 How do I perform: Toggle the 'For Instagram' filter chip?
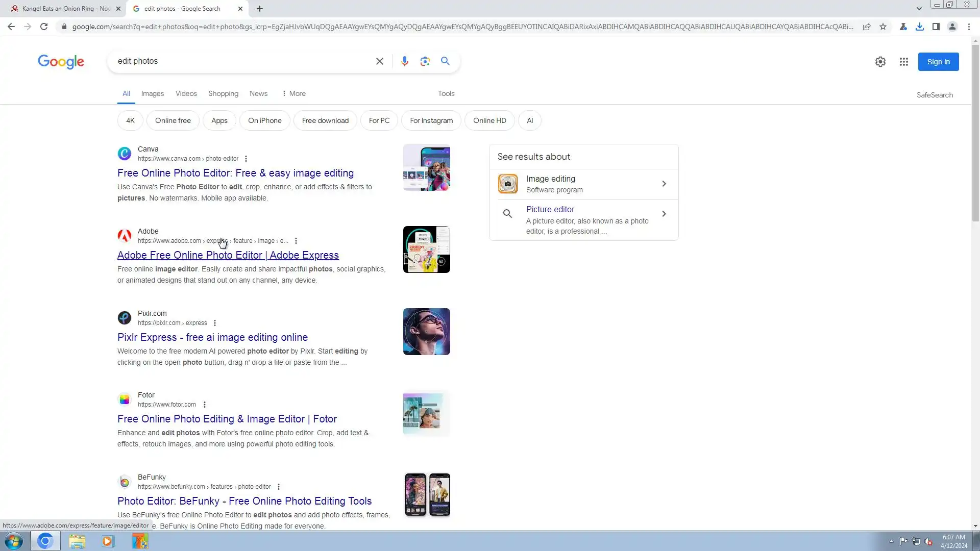[x=431, y=120]
